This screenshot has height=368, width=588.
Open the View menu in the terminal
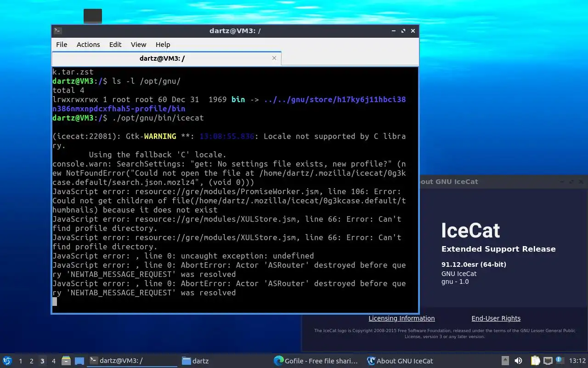pyautogui.click(x=138, y=45)
